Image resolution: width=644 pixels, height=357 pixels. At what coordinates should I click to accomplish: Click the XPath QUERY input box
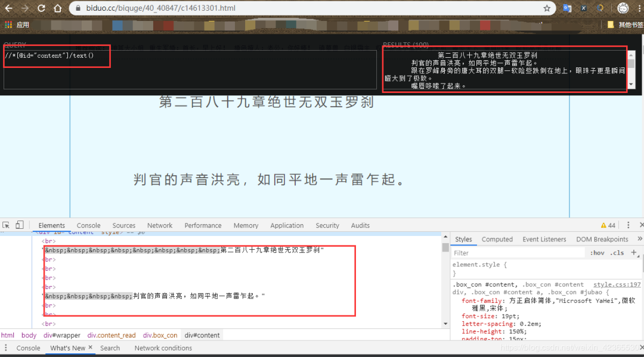(x=190, y=70)
